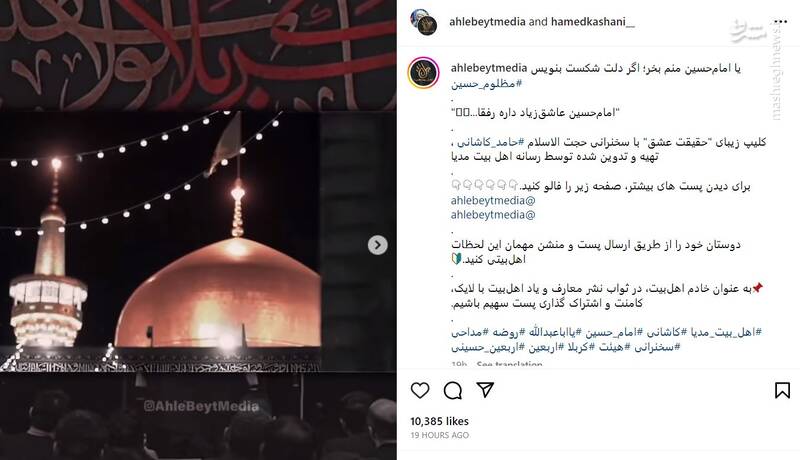
Task: View the 10,385 likes list
Action: pyautogui.click(x=439, y=421)
